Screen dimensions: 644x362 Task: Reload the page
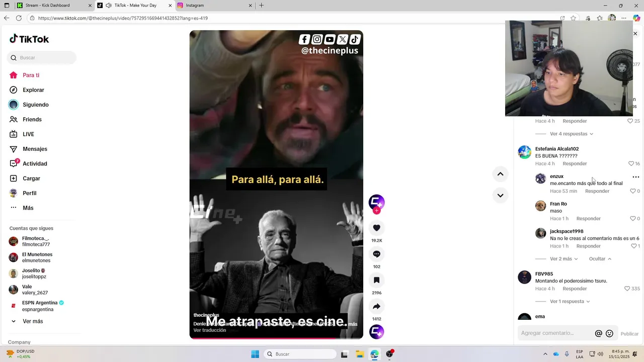[19, 18]
